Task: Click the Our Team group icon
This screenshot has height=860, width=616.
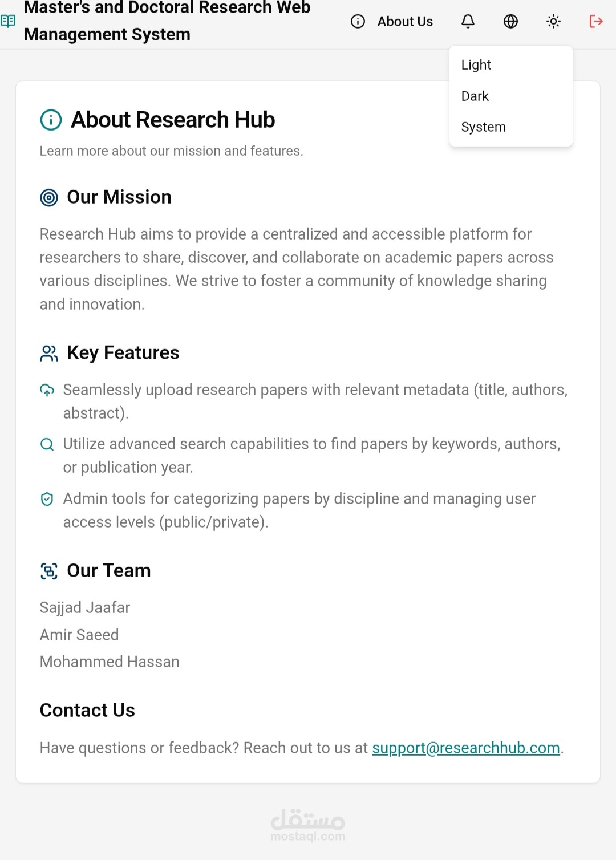Action: point(49,571)
